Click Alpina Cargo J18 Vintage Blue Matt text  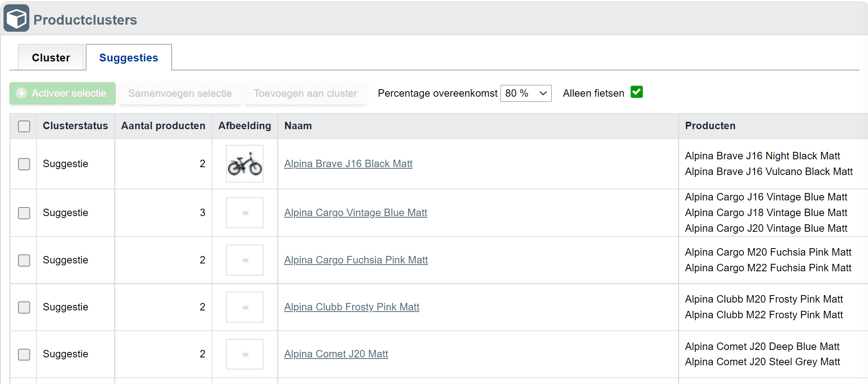[766, 213]
